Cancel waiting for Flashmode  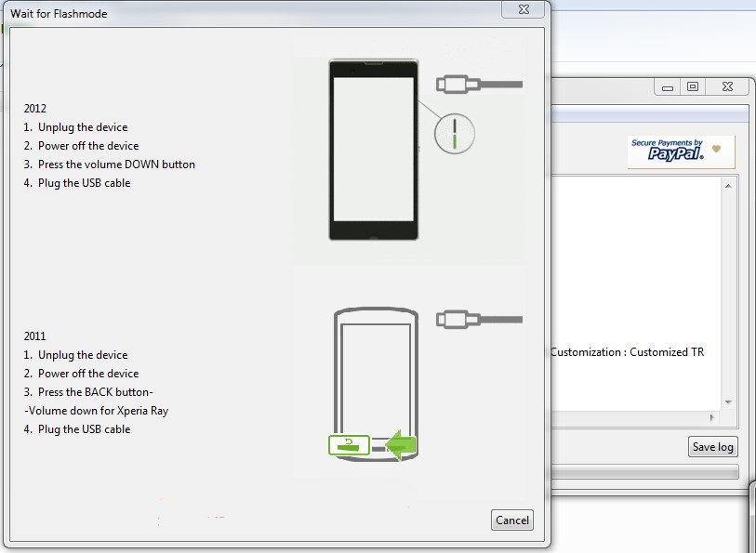pos(511,520)
